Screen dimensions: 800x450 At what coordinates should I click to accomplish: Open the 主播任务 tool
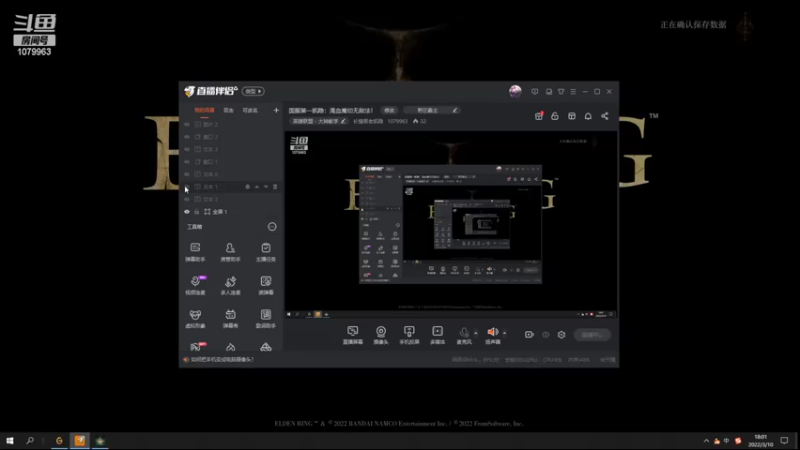[266, 252]
